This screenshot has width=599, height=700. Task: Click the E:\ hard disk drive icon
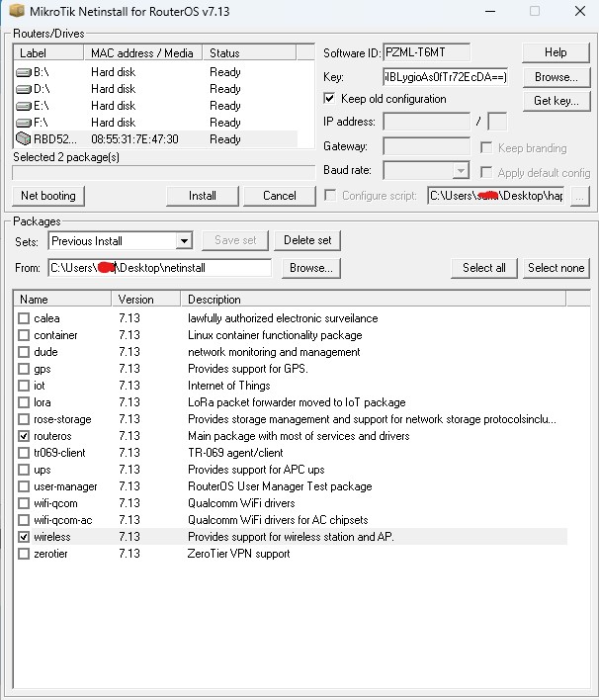[x=23, y=106]
